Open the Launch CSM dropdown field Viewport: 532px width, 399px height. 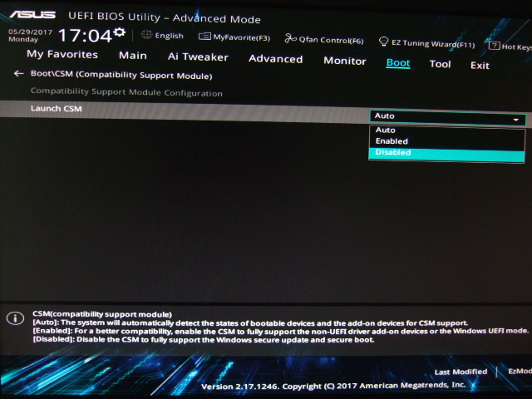click(x=447, y=116)
